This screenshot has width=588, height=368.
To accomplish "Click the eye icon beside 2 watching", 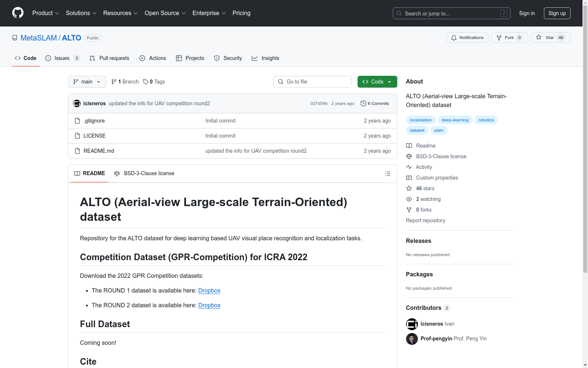I will coord(409,199).
